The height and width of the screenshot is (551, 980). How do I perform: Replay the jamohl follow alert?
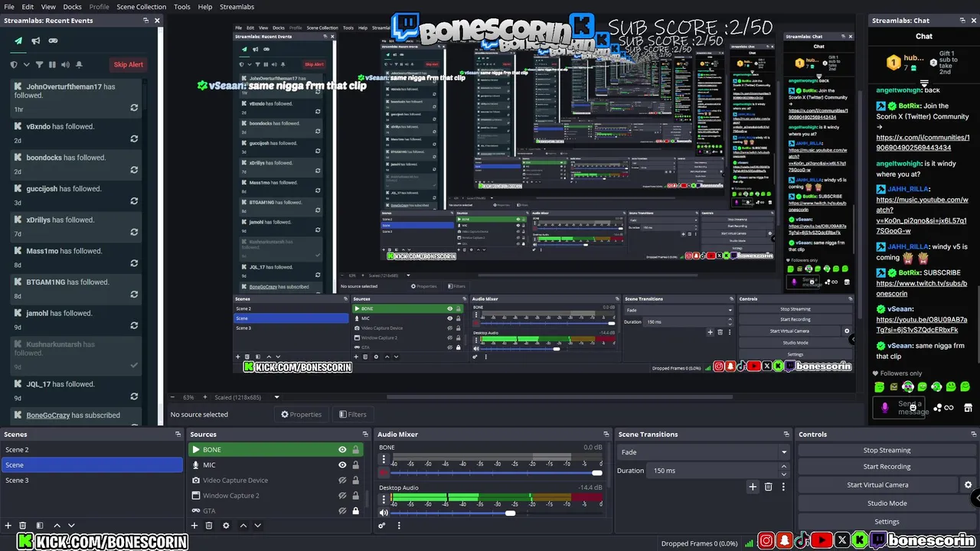point(134,325)
